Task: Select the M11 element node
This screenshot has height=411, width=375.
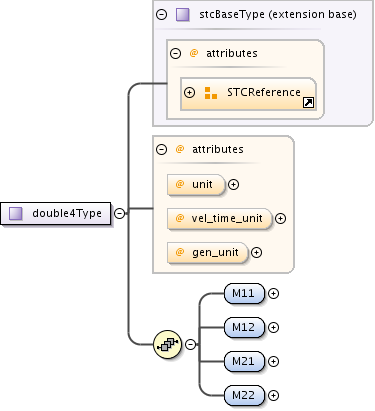Action: [244, 293]
